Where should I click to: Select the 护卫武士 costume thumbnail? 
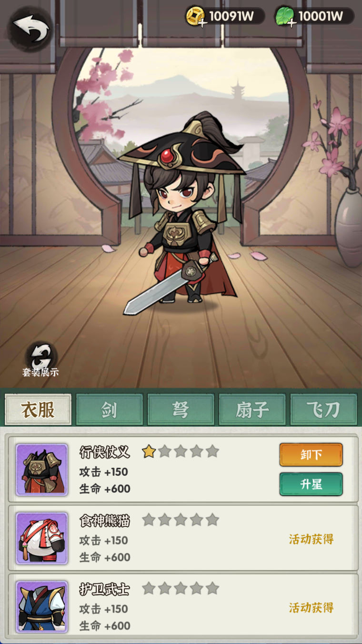[x=41, y=607]
